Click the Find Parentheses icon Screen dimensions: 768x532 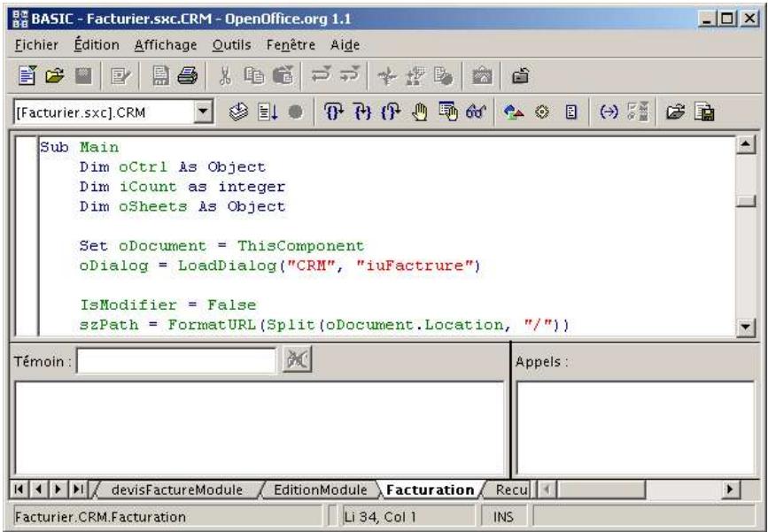click(x=609, y=112)
